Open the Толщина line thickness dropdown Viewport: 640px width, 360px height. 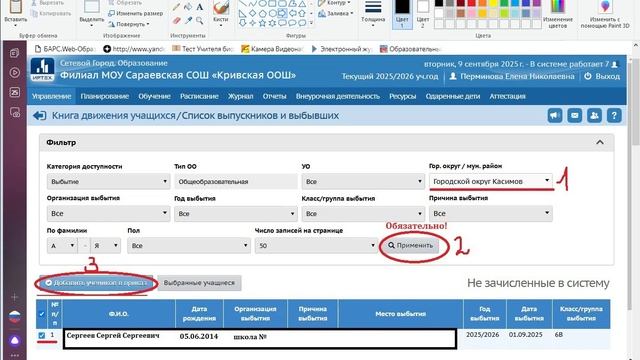coord(373,14)
